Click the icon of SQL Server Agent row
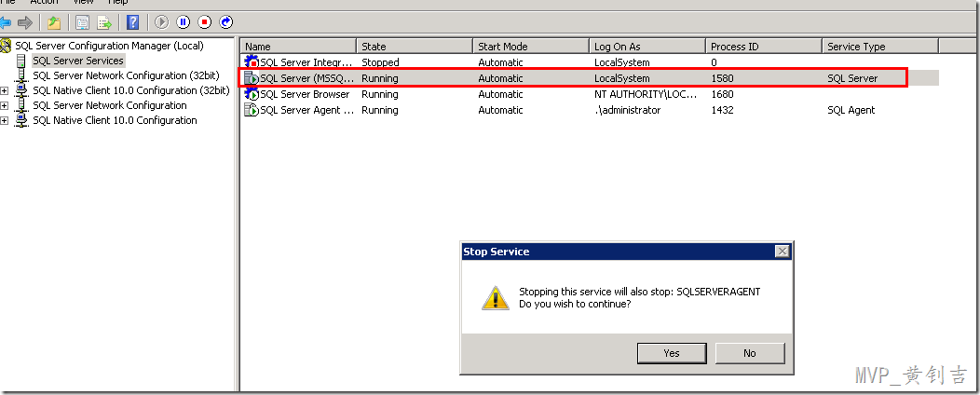Image resolution: width=980 pixels, height=395 pixels. point(252,110)
